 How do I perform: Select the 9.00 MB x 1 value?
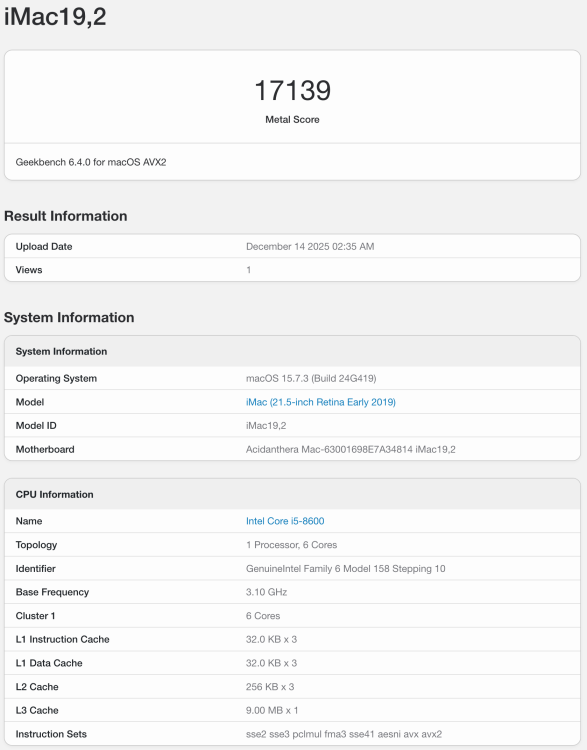(x=272, y=710)
